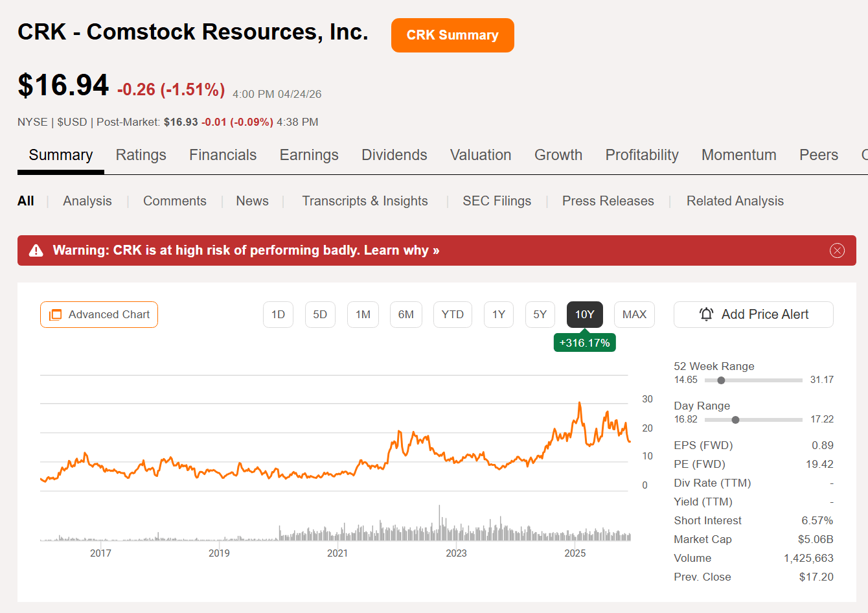This screenshot has height=613, width=868.
Task: Select the 10Y chart range
Action: 585,314
